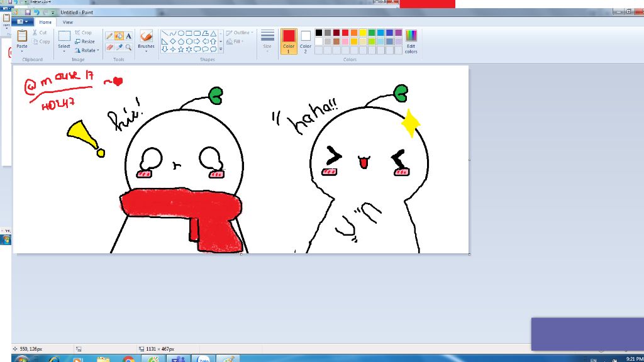644x362 pixels.
Task: Click the Brushes tool icon
Action: click(x=146, y=36)
